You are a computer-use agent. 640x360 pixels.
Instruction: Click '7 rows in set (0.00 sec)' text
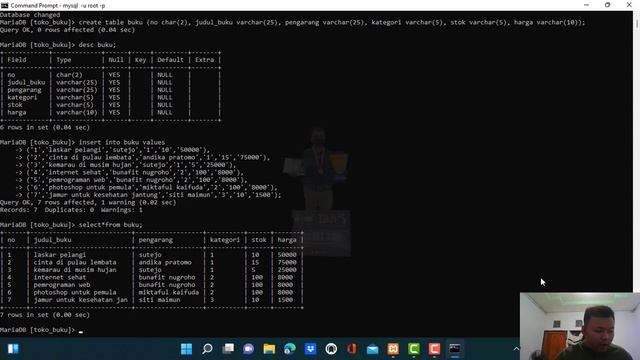tap(45, 315)
